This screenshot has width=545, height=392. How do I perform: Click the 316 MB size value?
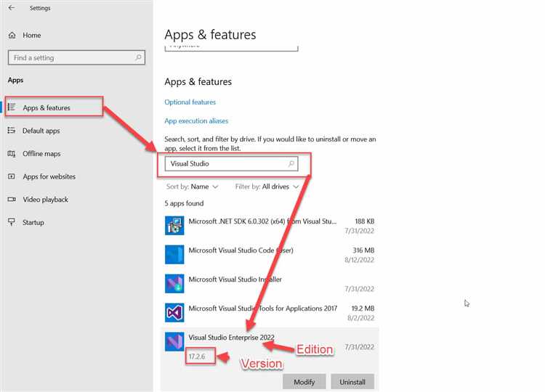pyautogui.click(x=363, y=250)
